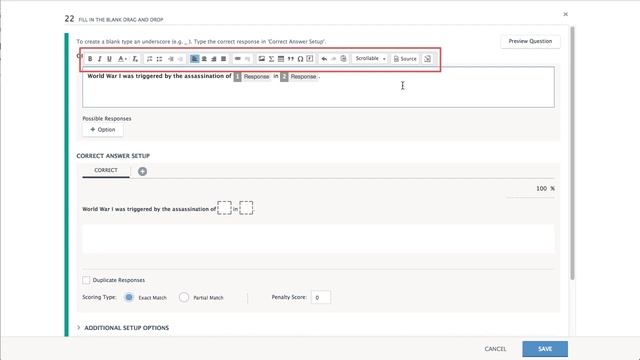This screenshot has height=360, width=640.
Task: Align text right
Action: click(x=213, y=59)
